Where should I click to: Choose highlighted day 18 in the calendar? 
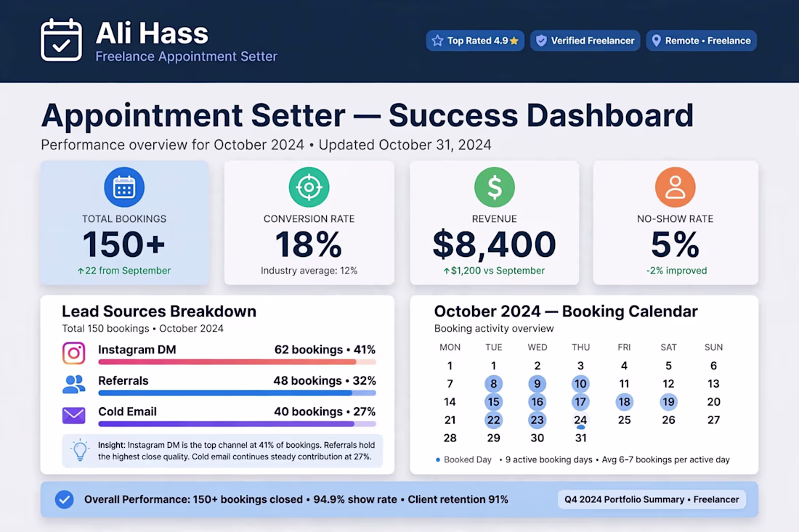pos(624,401)
